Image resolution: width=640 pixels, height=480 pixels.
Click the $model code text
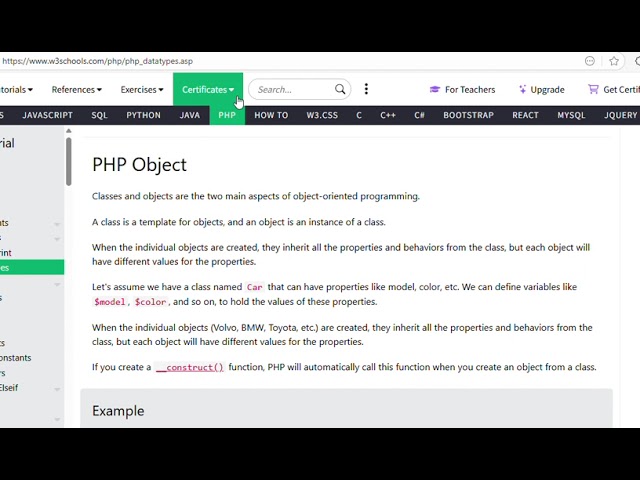pos(109,302)
